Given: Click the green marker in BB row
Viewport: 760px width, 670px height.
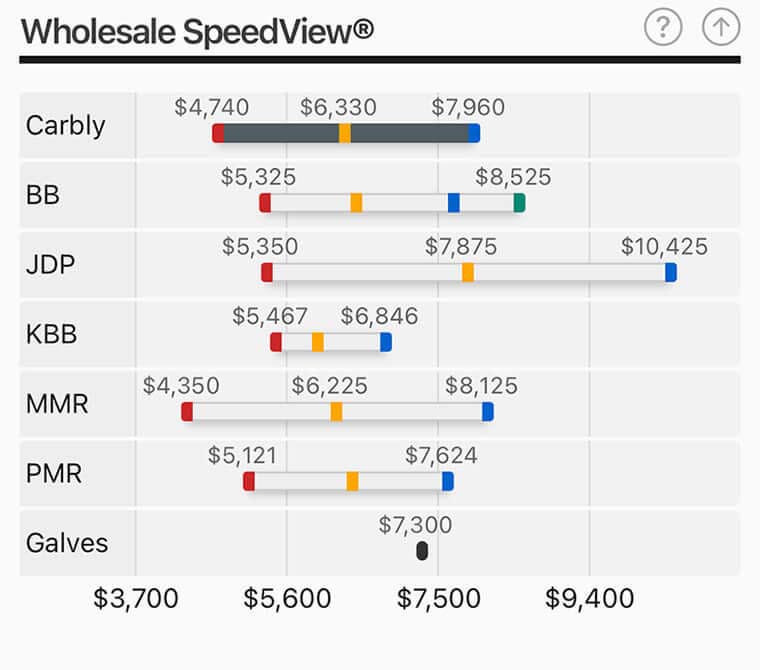Looking at the screenshot, I should click(519, 203).
